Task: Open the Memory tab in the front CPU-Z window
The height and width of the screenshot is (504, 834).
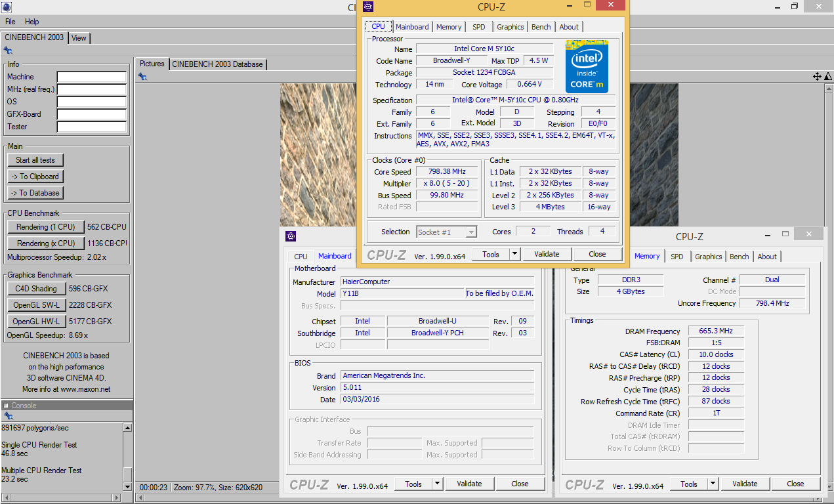Action: [x=449, y=27]
